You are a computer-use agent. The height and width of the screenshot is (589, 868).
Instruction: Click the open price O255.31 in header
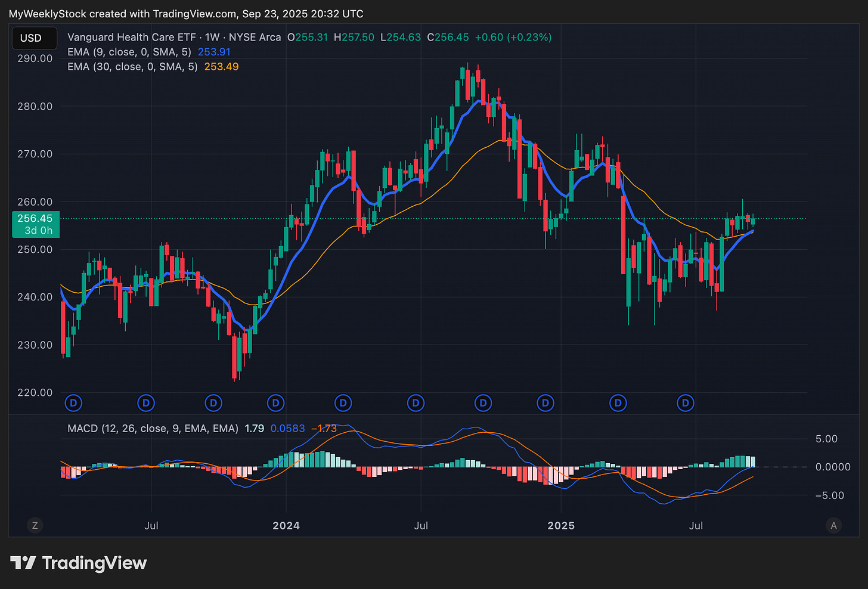tap(308, 37)
